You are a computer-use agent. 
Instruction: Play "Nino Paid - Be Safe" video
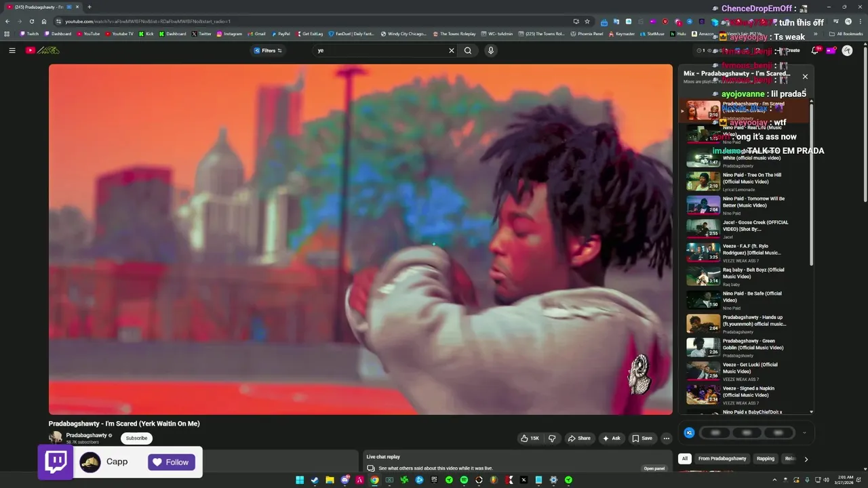point(745,300)
